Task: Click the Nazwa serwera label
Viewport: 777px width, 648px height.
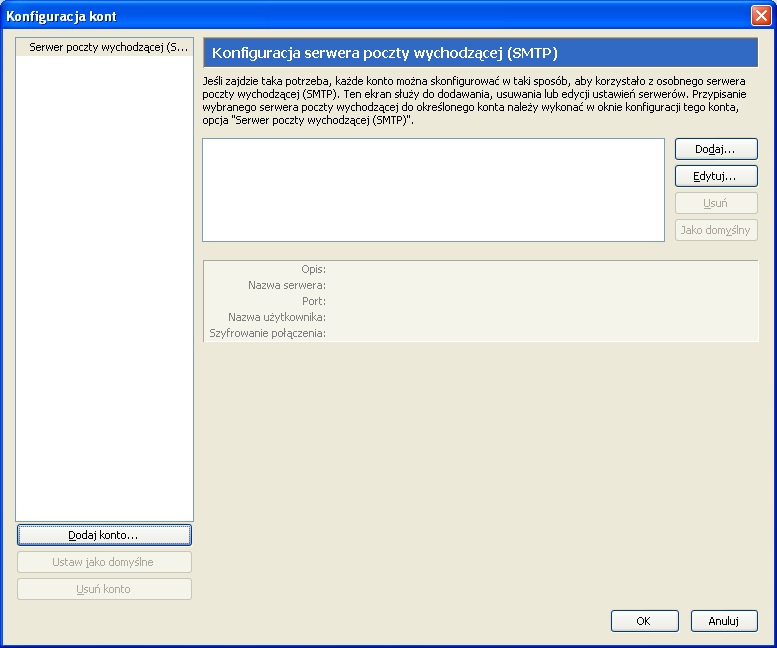Action: 287,285
